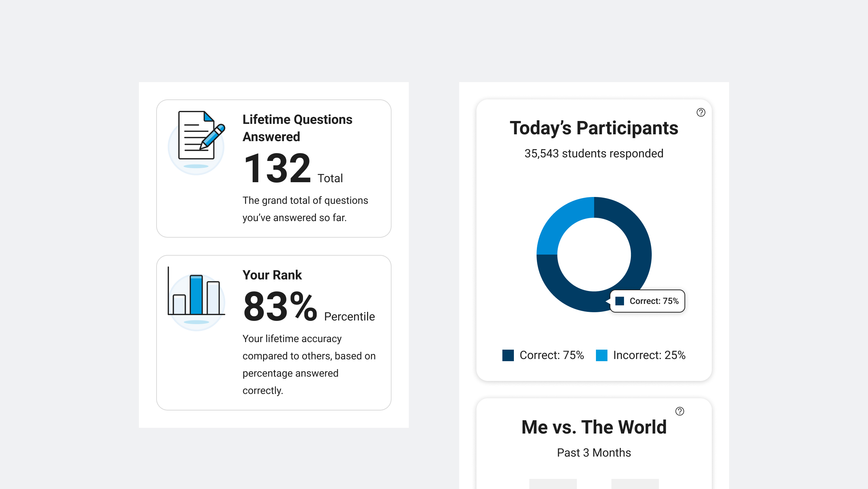The image size is (868, 489).
Task: Click the swatch inside the Correct: 75% tooltip
Action: coord(619,301)
